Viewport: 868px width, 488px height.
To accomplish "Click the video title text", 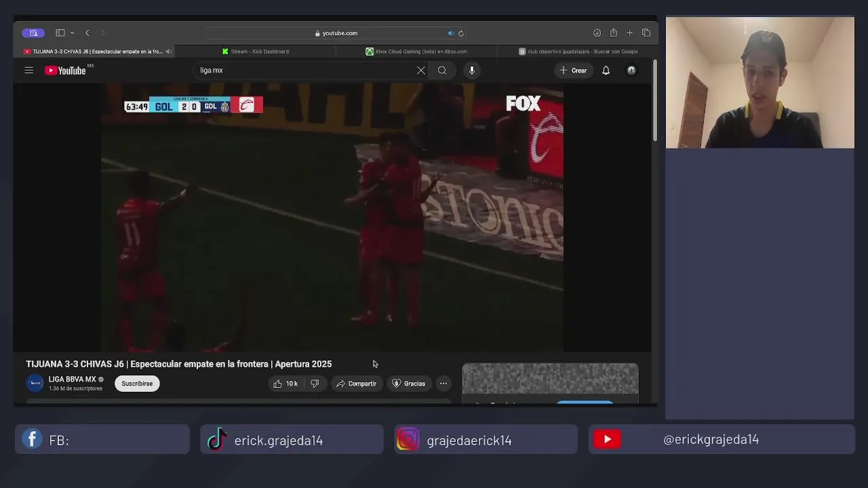I will (179, 364).
